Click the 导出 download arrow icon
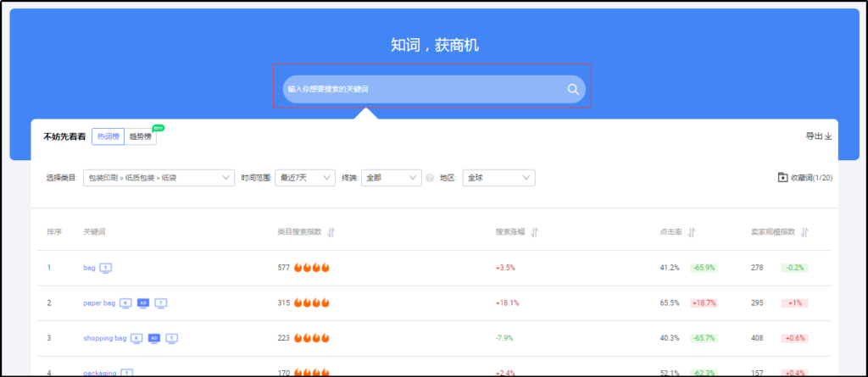Image resolution: width=868 pixels, height=377 pixels. click(828, 136)
